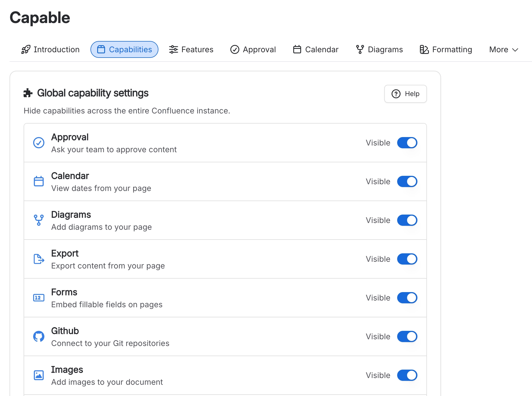Click the Visible label in Images row
This screenshot has height=396, width=532.
pyautogui.click(x=378, y=375)
